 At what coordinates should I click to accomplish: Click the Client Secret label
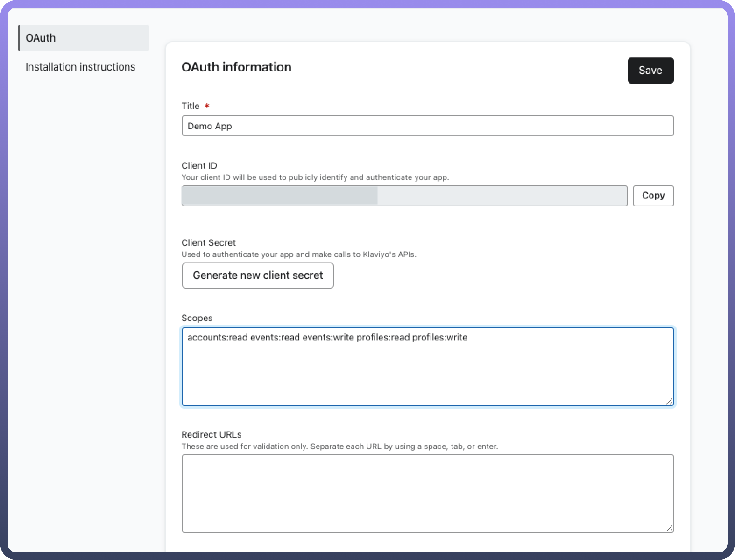pyautogui.click(x=208, y=243)
